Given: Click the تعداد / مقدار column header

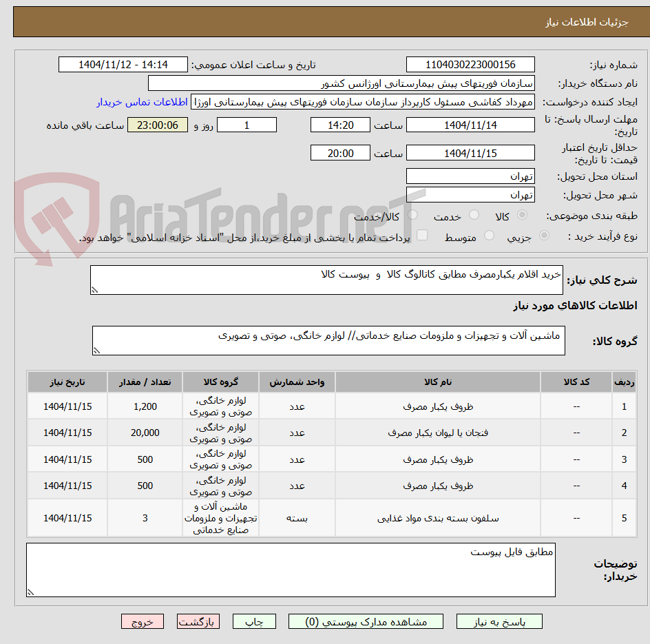Looking at the screenshot, I should pos(145,382).
